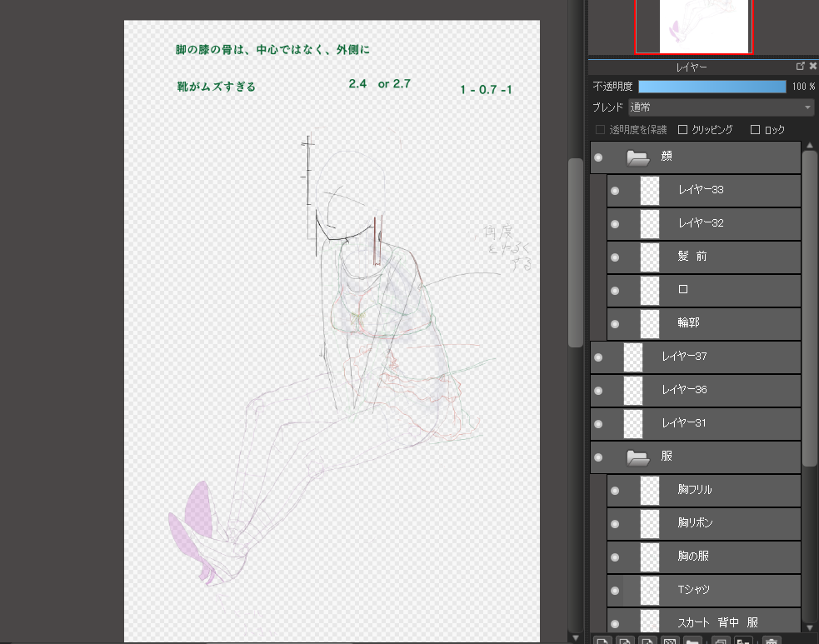This screenshot has height=644, width=819.
Task: Select layer name 髪 前
Action: tap(692, 257)
